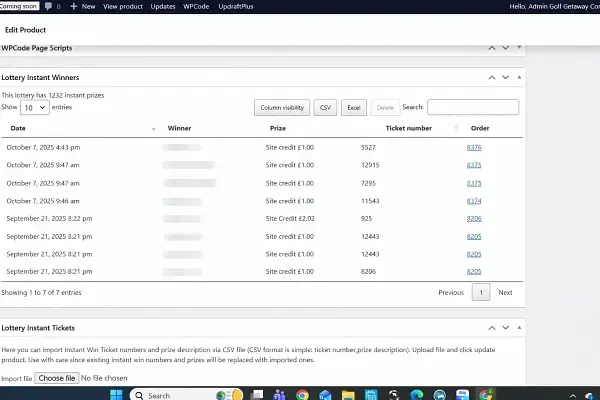Collapse the Lottery Instant Tickets panel

click(518, 328)
